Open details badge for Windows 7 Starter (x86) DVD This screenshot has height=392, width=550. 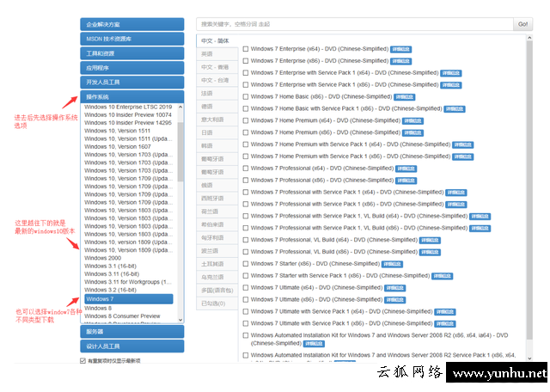coord(392,264)
